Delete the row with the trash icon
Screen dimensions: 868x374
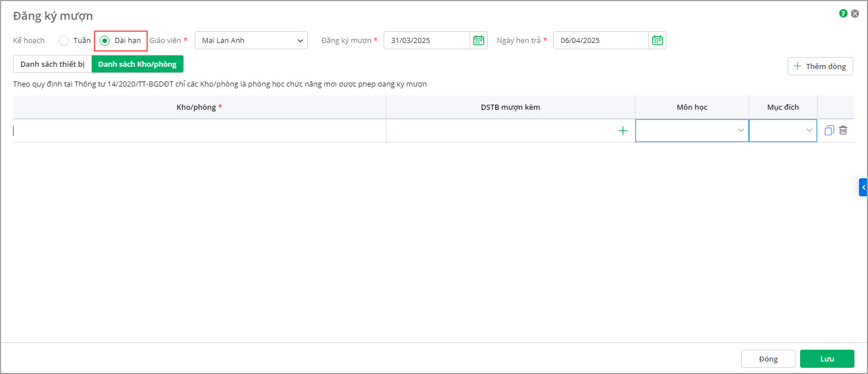pos(843,130)
